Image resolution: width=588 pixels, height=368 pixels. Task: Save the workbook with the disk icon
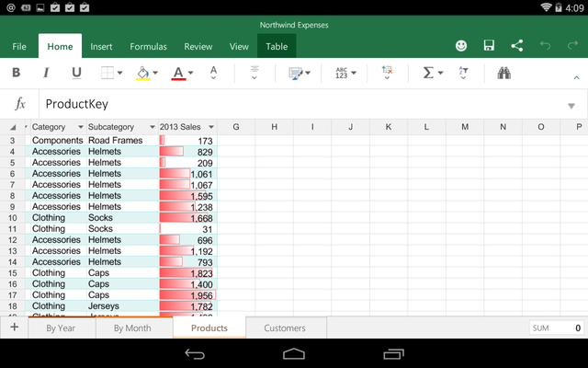pos(489,46)
